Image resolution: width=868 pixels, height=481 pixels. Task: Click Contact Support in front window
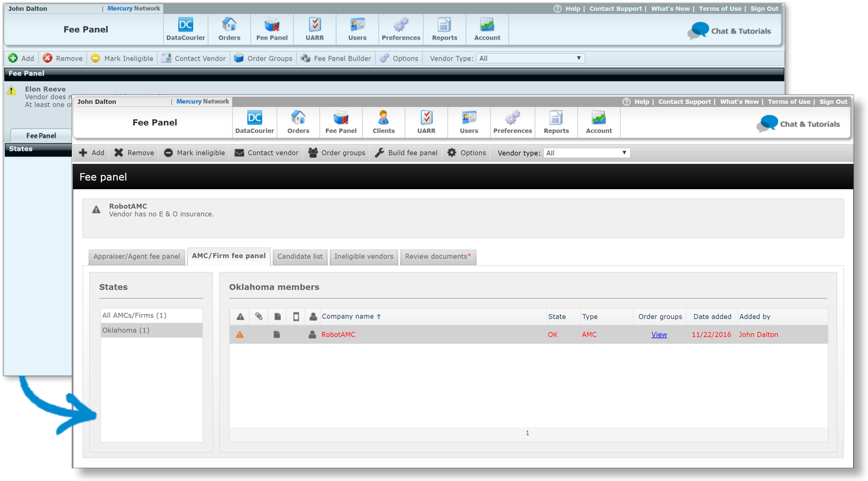(684, 101)
